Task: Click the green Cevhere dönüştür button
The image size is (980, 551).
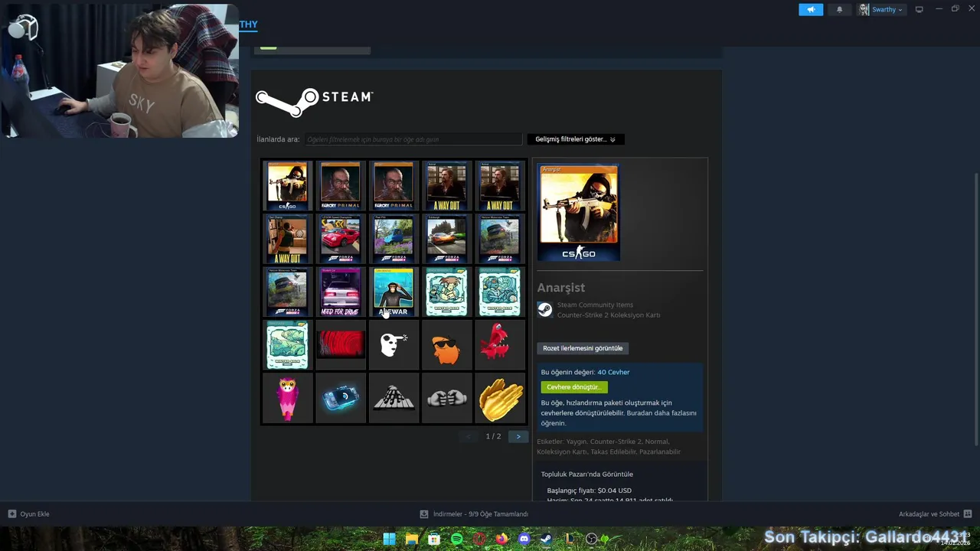Action: [x=573, y=387]
